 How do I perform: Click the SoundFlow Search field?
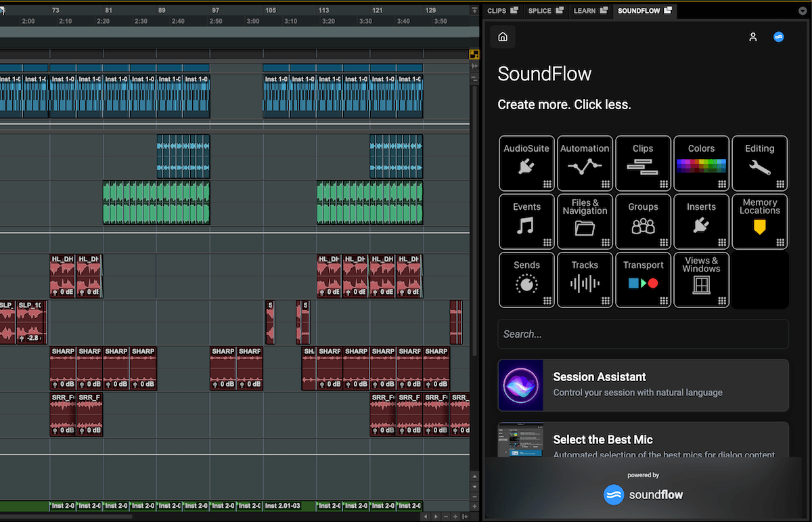point(643,334)
